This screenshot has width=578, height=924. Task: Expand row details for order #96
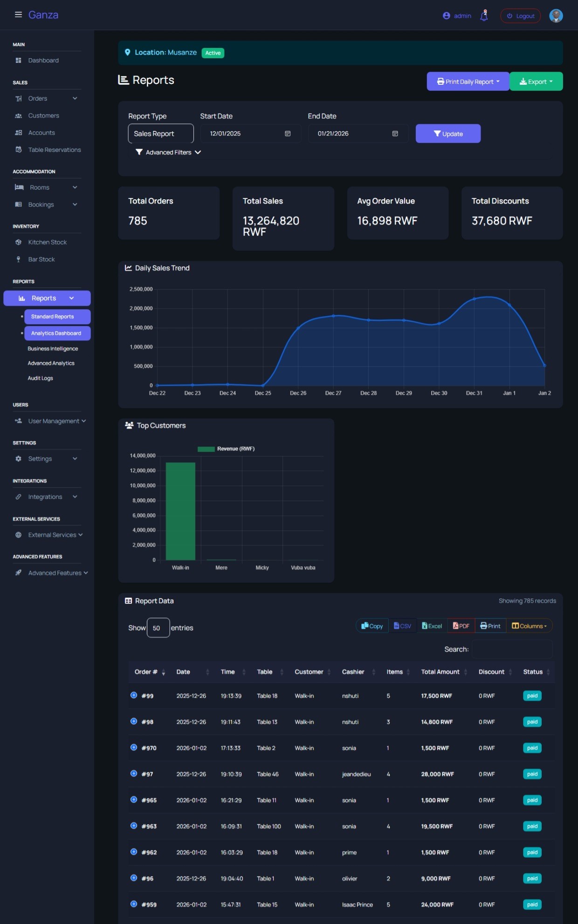click(133, 877)
